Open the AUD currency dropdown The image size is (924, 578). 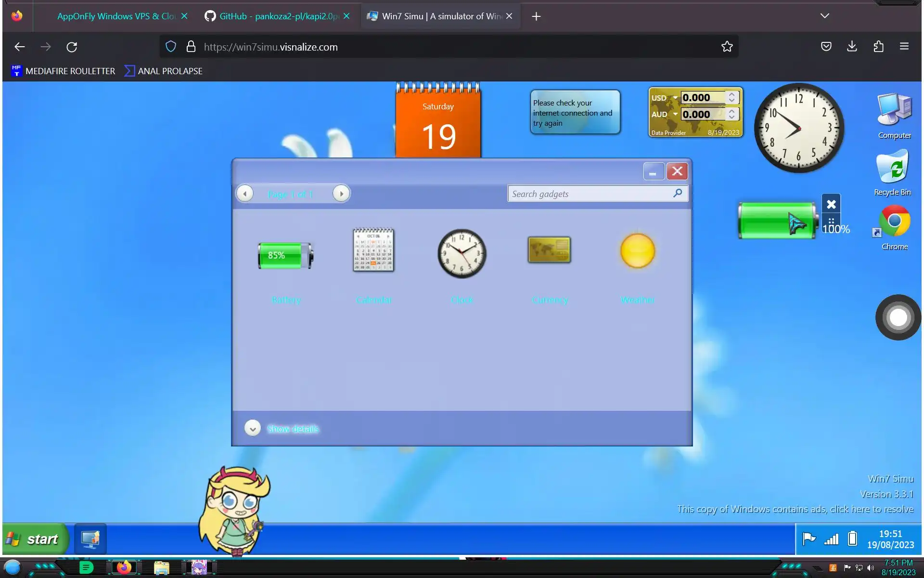click(x=675, y=115)
